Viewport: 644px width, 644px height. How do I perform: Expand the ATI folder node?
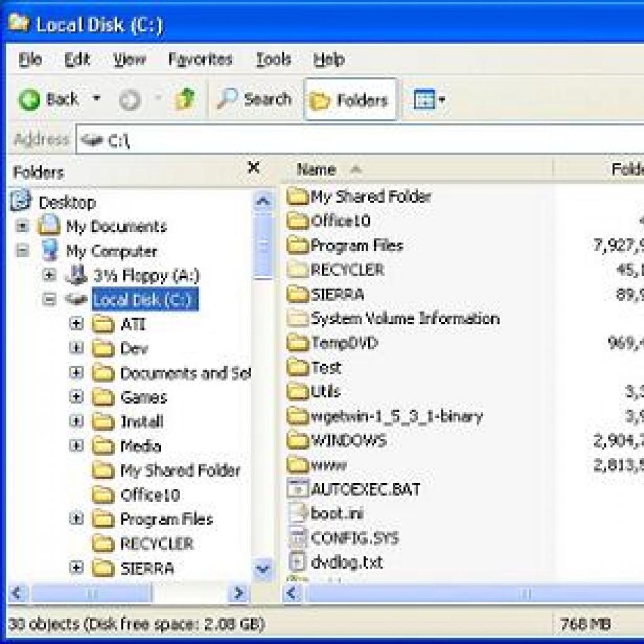[x=76, y=324]
